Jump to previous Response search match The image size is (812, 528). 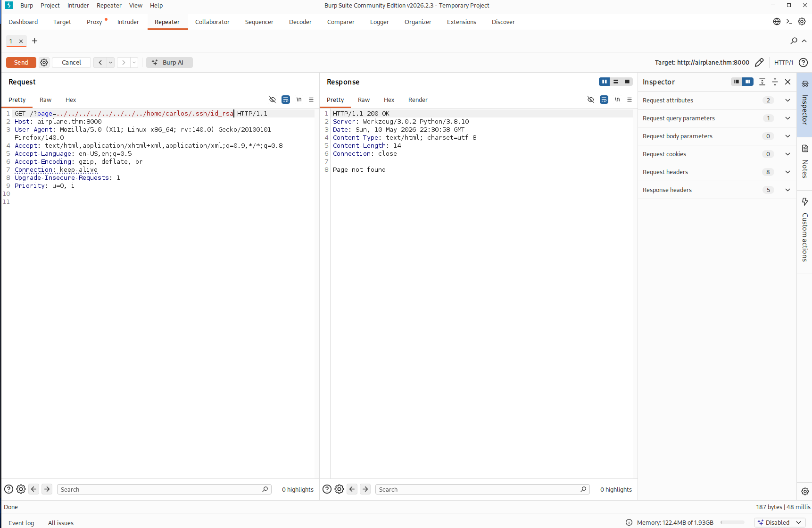pyautogui.click(x=352, y=489)
